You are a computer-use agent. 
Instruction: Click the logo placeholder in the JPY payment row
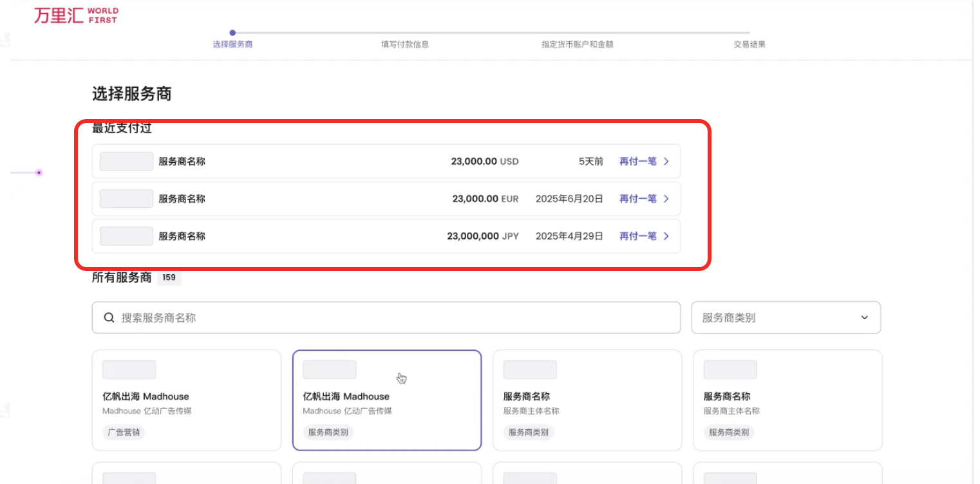pyautogui.click(x=126, y=236)
